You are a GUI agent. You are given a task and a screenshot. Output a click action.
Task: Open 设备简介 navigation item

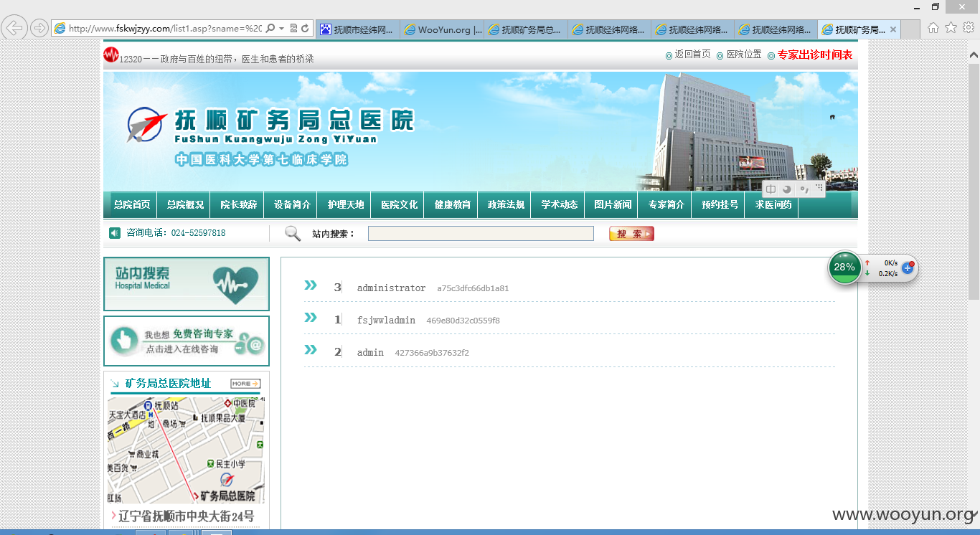292,204
